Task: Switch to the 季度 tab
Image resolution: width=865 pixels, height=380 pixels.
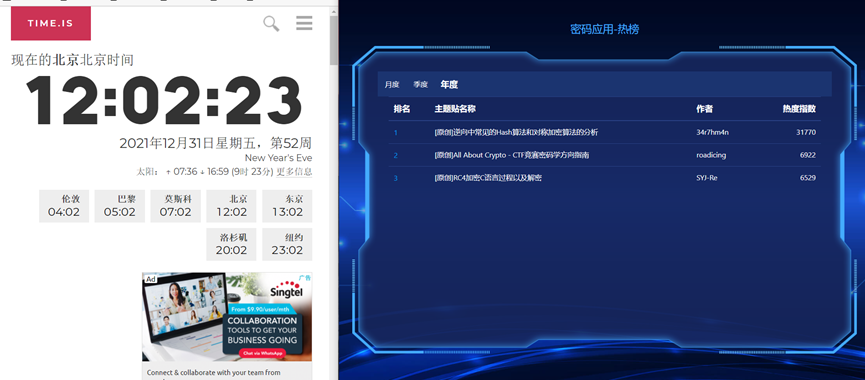Action: 420,84
